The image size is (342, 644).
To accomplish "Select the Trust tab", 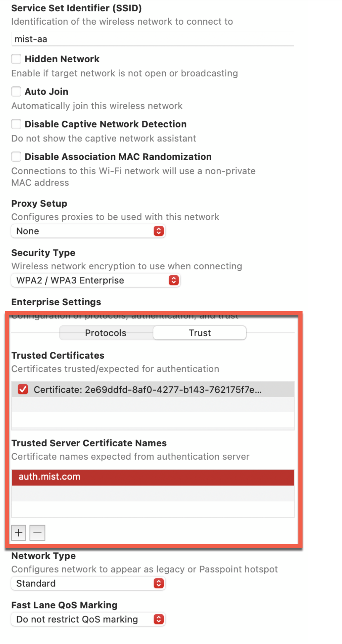I will [200, 333].
